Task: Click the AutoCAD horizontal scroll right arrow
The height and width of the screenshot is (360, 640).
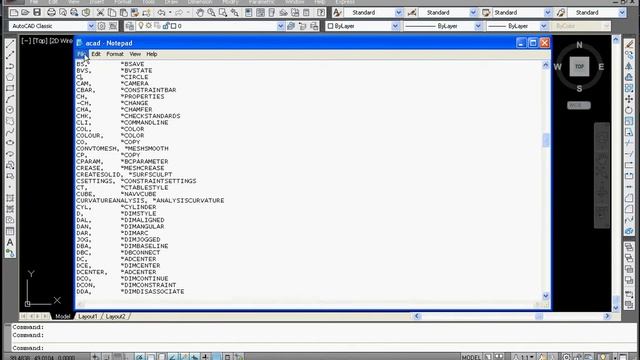Action: click(x=607, y=316)
